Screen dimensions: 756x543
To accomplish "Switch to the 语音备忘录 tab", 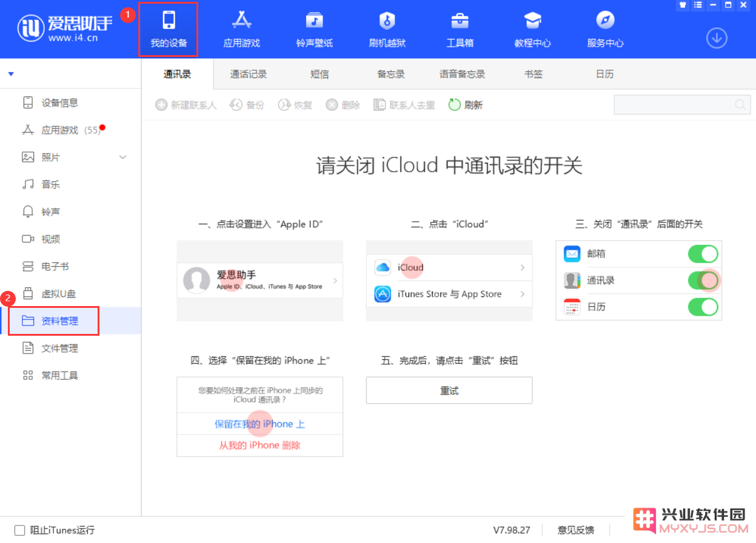I will [x=462, y=75].
